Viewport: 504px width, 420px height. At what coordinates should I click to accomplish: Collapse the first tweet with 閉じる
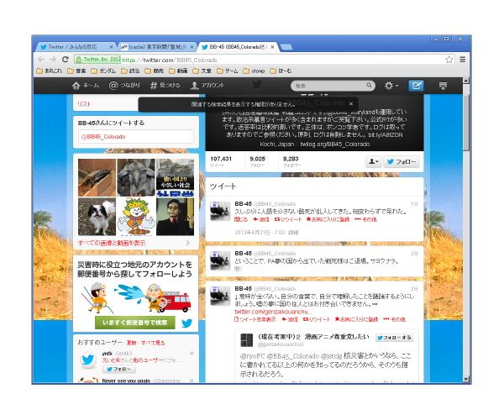[x=241, y=219]
